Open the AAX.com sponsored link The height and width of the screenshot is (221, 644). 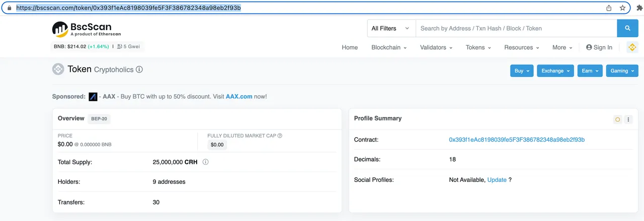[x=239, y=96]
